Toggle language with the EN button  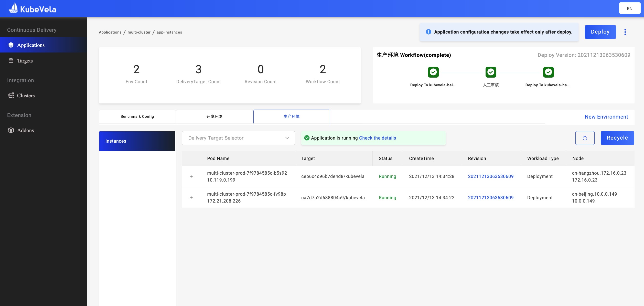629,8
